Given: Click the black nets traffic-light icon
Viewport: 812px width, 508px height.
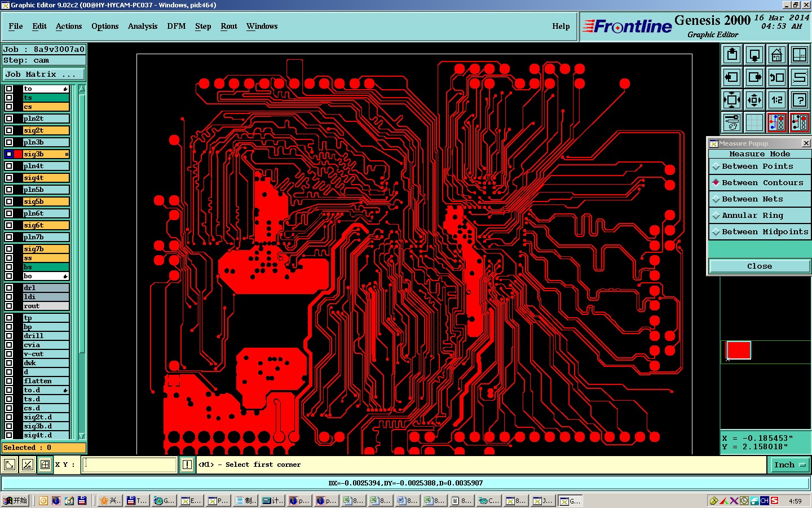Looking at the screenshot, I should (x=800, y=122).
